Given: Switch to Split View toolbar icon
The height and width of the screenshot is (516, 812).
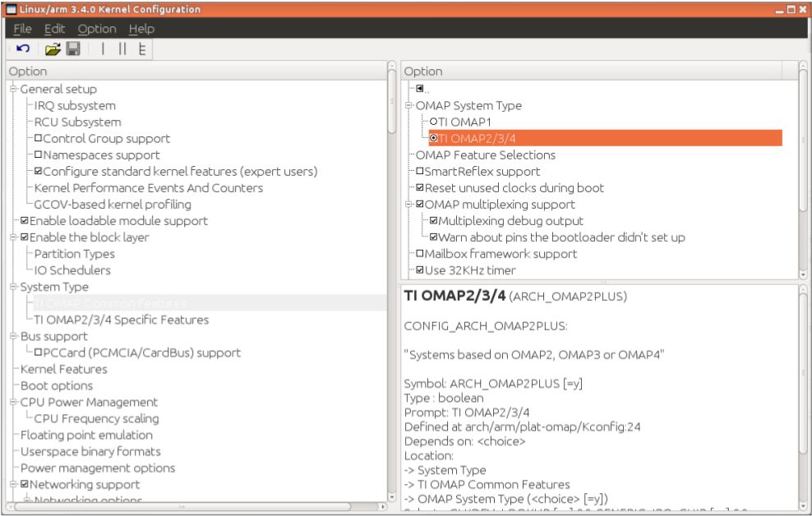Looking at the screenshot, I should pos(122,49).
